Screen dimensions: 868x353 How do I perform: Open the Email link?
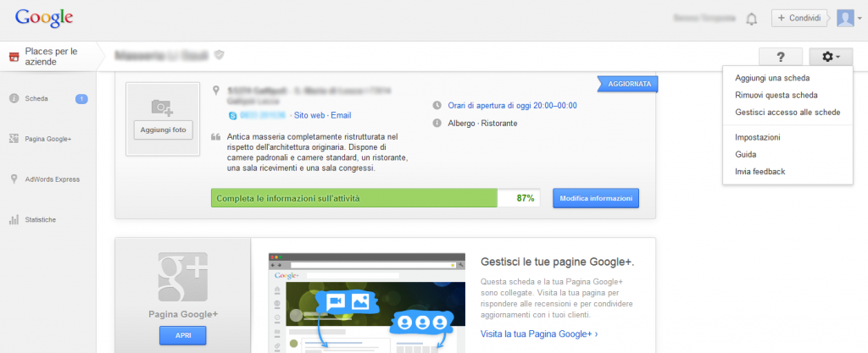pyautogui.click(x=341, y=115)
